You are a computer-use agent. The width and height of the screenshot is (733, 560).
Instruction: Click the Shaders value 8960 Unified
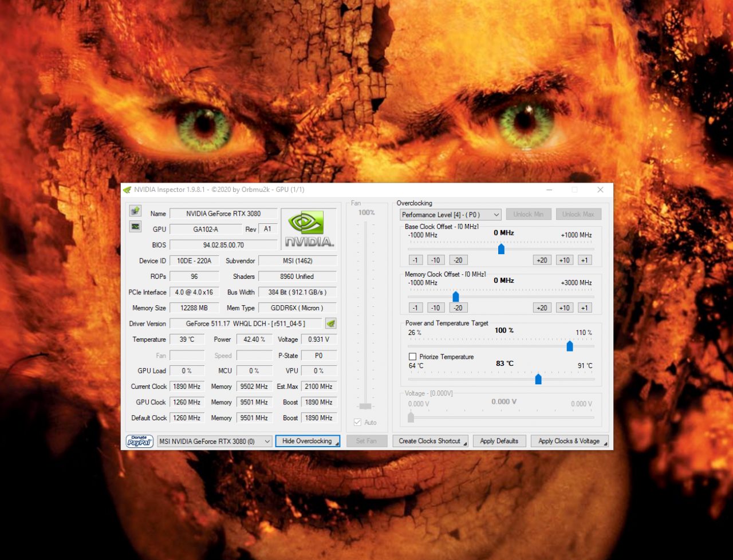(x=297, y=277)
